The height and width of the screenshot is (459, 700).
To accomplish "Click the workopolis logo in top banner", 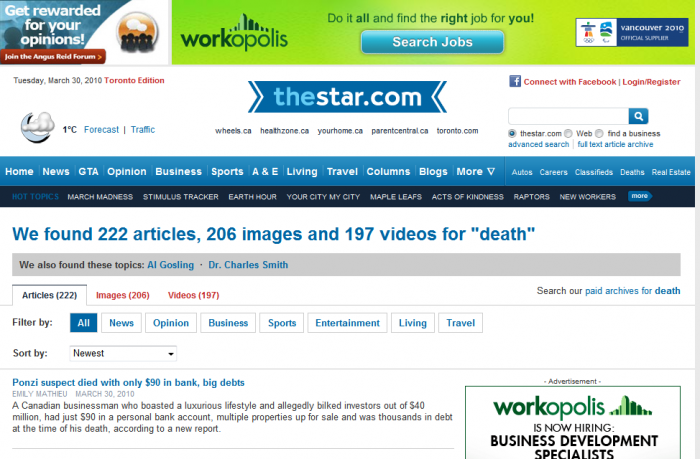I will (234, 33).
